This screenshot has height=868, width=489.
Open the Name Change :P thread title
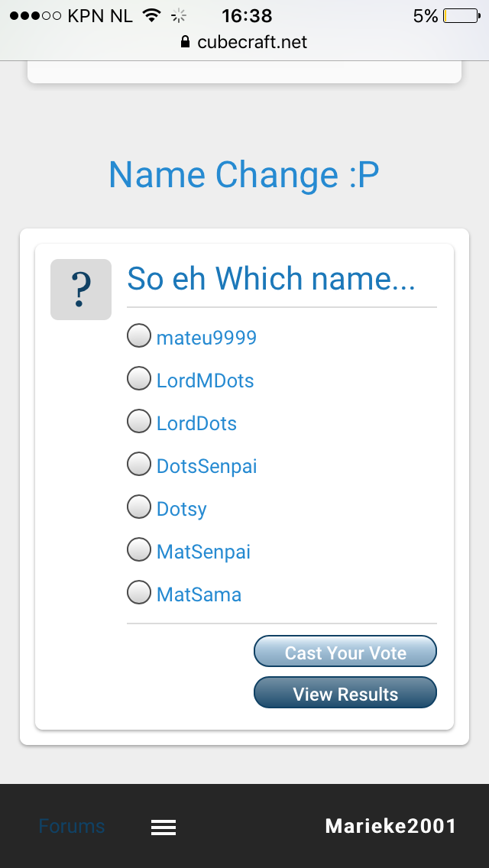(244, 174)
